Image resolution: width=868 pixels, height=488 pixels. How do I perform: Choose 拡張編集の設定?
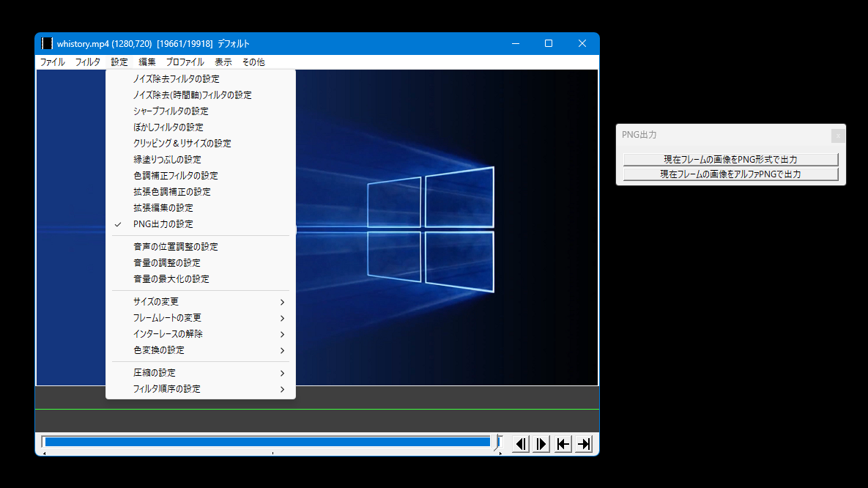coord(201,207)
